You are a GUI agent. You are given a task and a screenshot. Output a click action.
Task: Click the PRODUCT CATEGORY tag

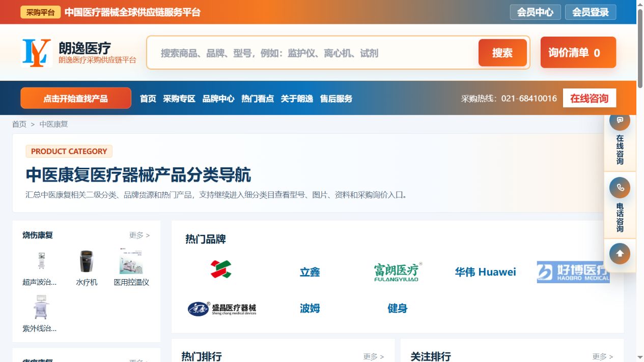click(x=69, y=151)
